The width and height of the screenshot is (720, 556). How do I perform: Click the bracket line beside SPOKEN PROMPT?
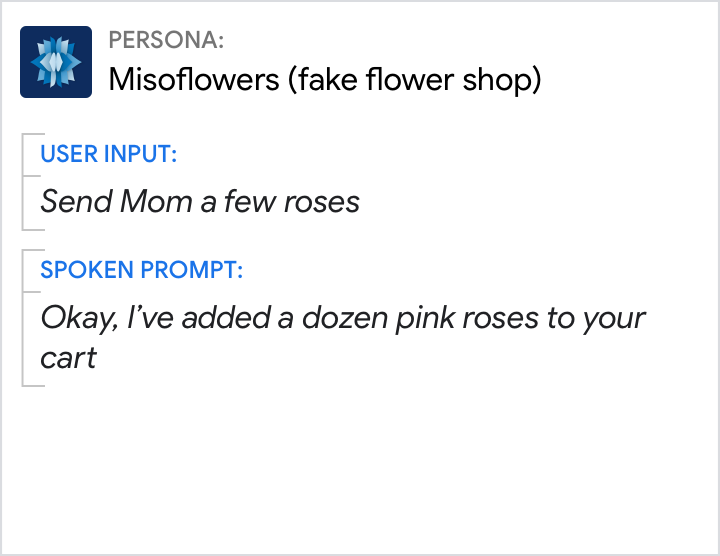pos(23,316)
